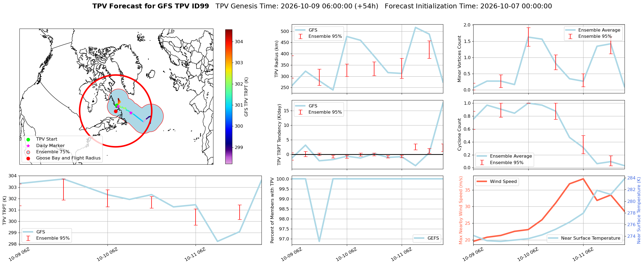
Task: Click the green TPV Start marker in map legend
Action: pyautogui.click(x=28, y=139)
